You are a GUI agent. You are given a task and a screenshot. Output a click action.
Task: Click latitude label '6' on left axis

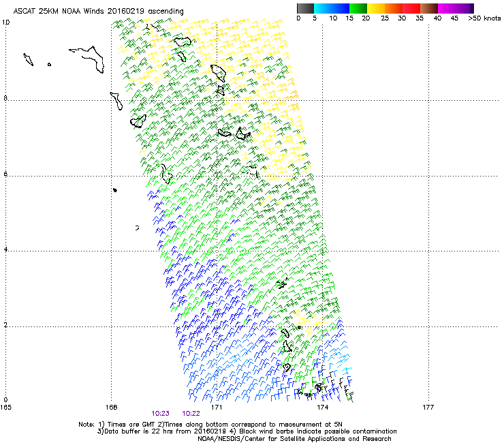pos(5,174)
